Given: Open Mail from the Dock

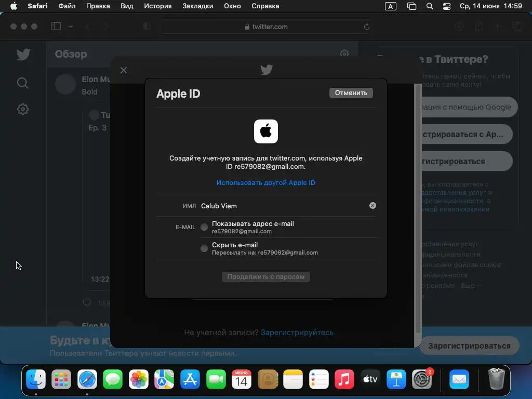Looking at the screenshot, I should (459, 379).
